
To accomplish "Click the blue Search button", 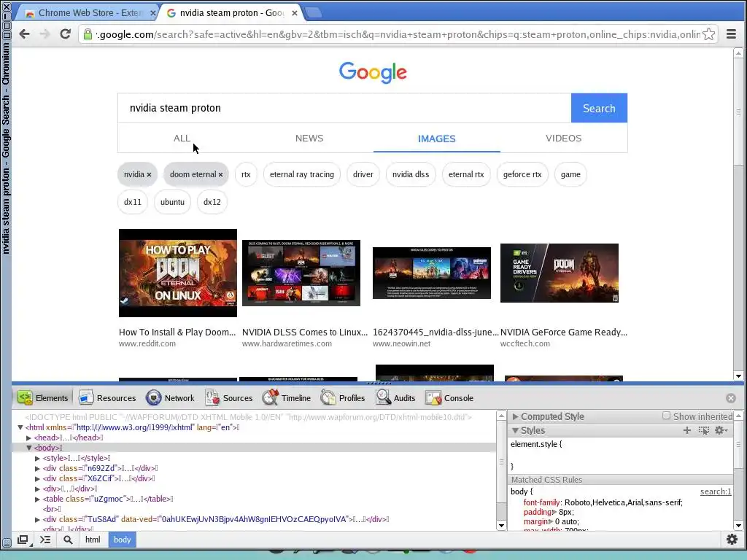I will click(x=599, y=108).
